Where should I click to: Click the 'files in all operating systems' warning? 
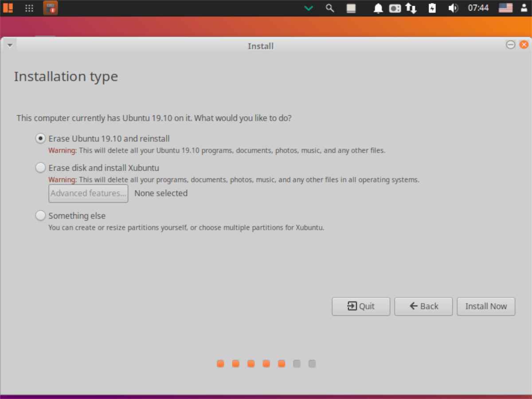234,180
